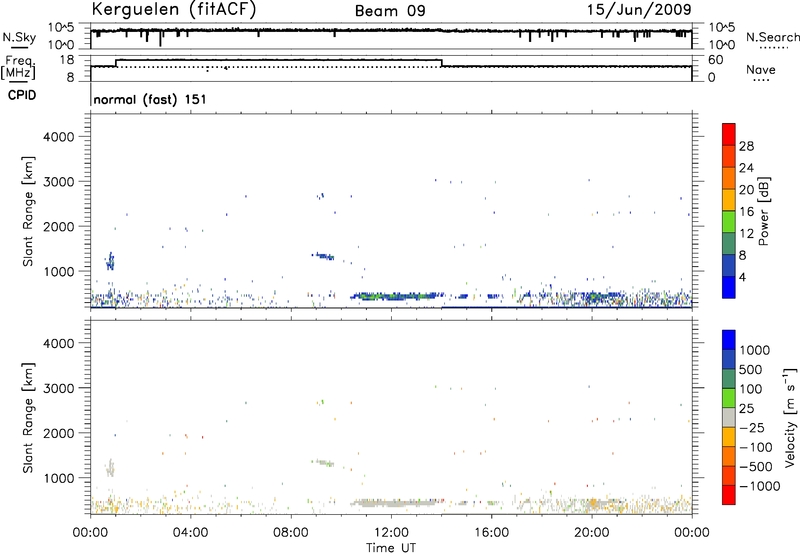Click the 'Freq. [MHz]' axis label
The height and width of the screenshot is (554, 800).
coord(18,67)
